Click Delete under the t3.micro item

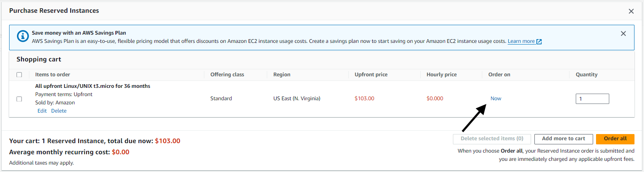(59, 111)
